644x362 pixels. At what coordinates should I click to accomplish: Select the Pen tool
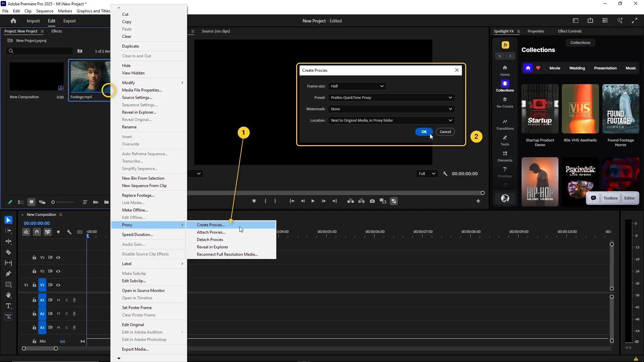tap(8, 274)
